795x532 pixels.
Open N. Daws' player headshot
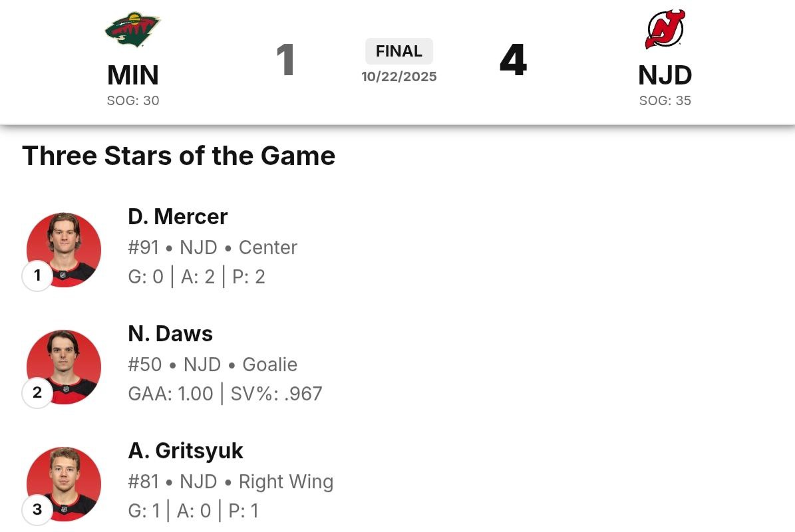click(x=64, y=366)
